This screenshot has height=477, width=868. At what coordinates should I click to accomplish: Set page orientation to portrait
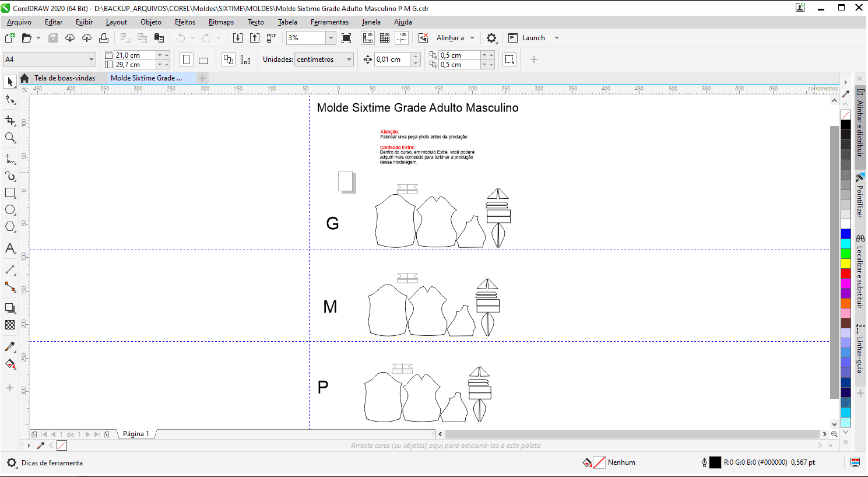click(187, 59)
